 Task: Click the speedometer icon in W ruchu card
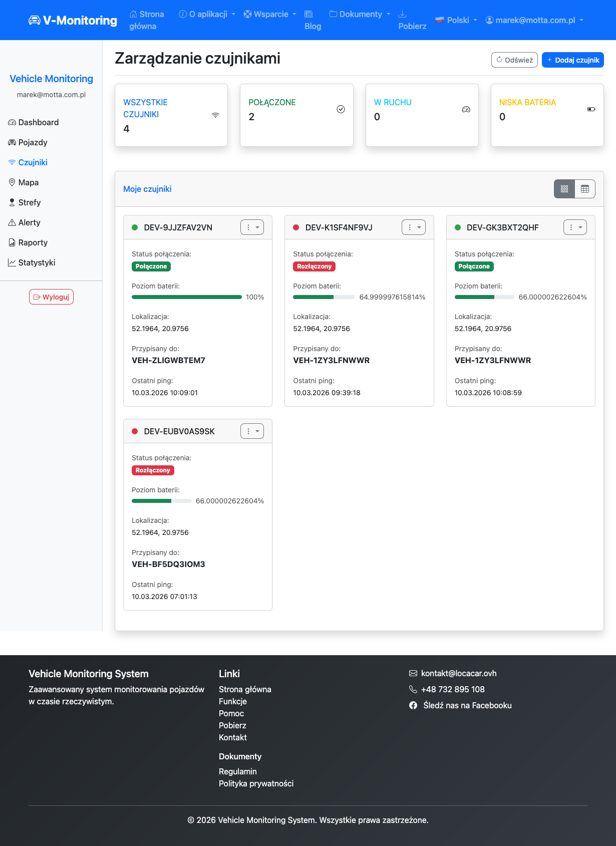tap(466, 109)
